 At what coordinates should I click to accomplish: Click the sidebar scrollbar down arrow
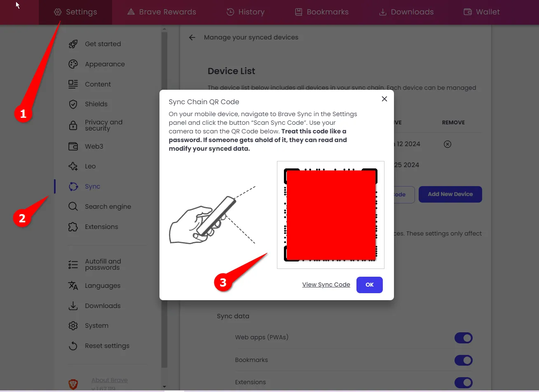coord(164,387)
